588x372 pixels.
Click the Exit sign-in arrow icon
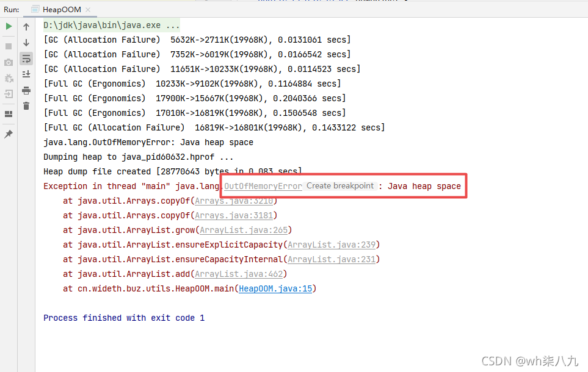(9, 94)
